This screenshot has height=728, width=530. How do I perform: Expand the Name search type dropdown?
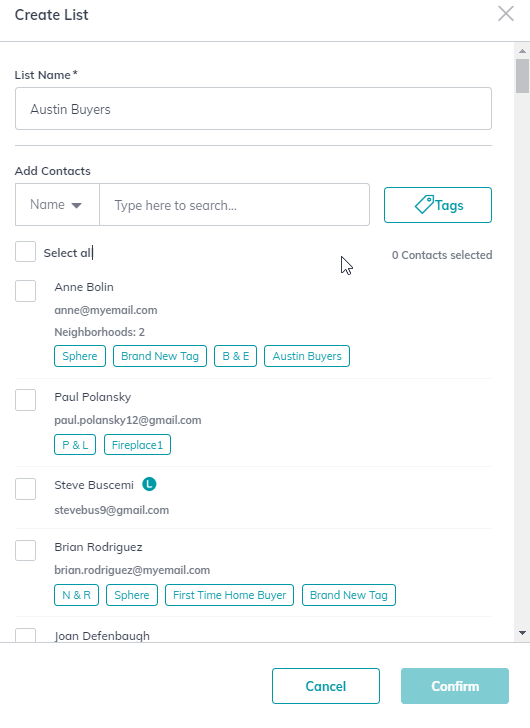57,205
